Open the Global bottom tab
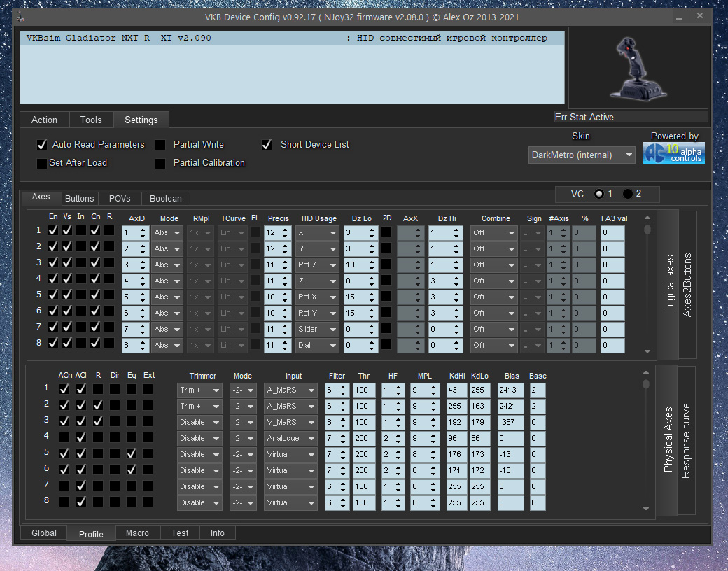The width and height of the screenshot is (728, 571). click(44, 533)
